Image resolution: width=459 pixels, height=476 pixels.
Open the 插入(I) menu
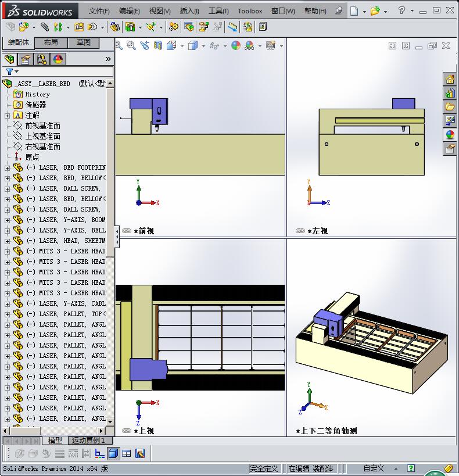189,11
